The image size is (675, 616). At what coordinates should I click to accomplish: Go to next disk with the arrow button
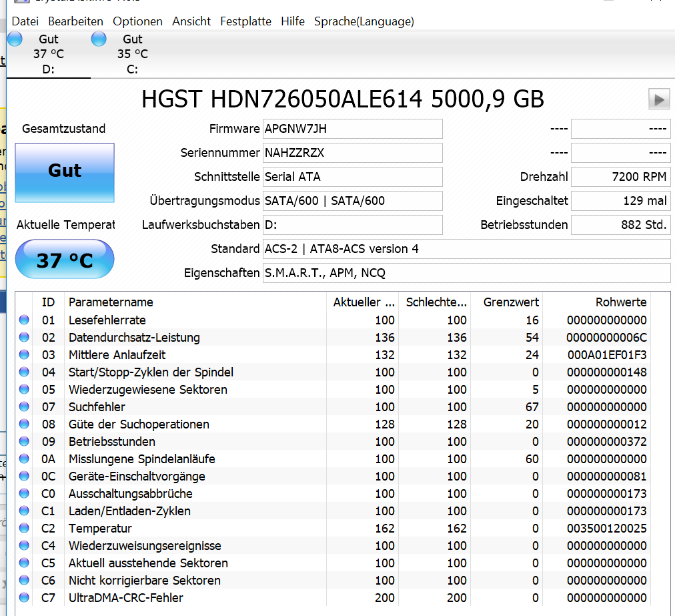(x=659, y=99)
